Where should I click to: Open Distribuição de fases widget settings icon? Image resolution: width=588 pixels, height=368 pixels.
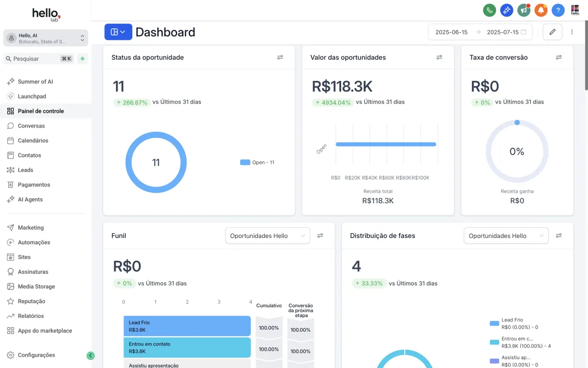559,236
